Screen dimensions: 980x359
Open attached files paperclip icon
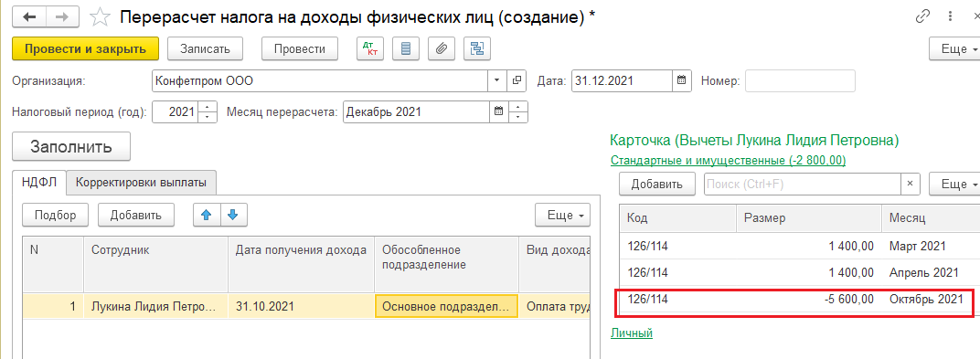click(442, 48)
